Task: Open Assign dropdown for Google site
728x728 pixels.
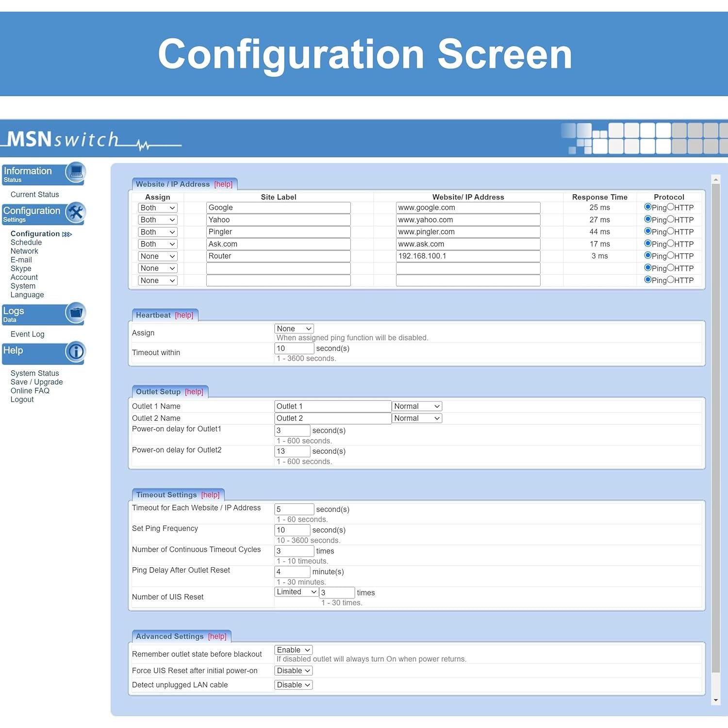Action: pos(158,208)
